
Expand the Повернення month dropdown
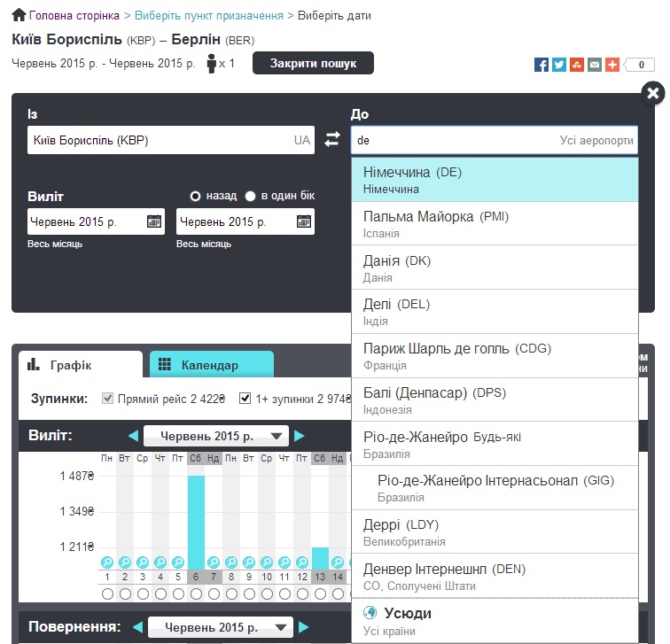pos(220,628)
